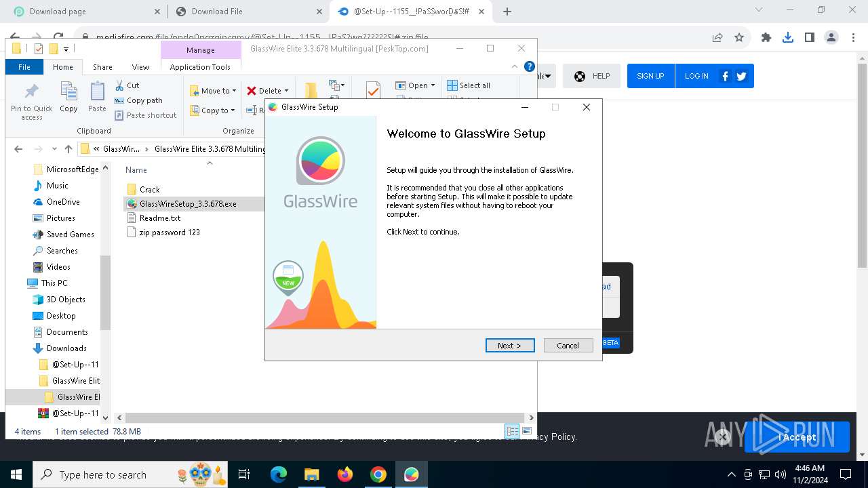Switch to the View ribbon tab

140,67
